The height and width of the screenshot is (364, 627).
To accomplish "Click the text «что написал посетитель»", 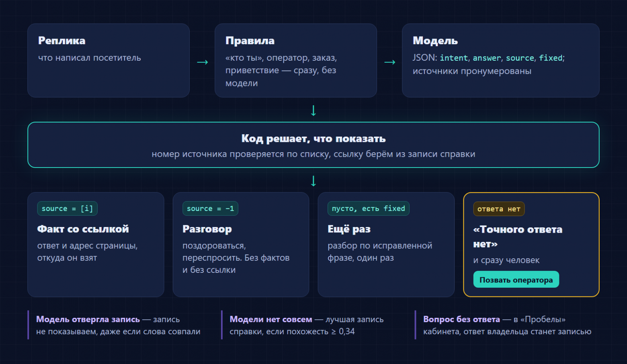I will [x=90, y=57].
